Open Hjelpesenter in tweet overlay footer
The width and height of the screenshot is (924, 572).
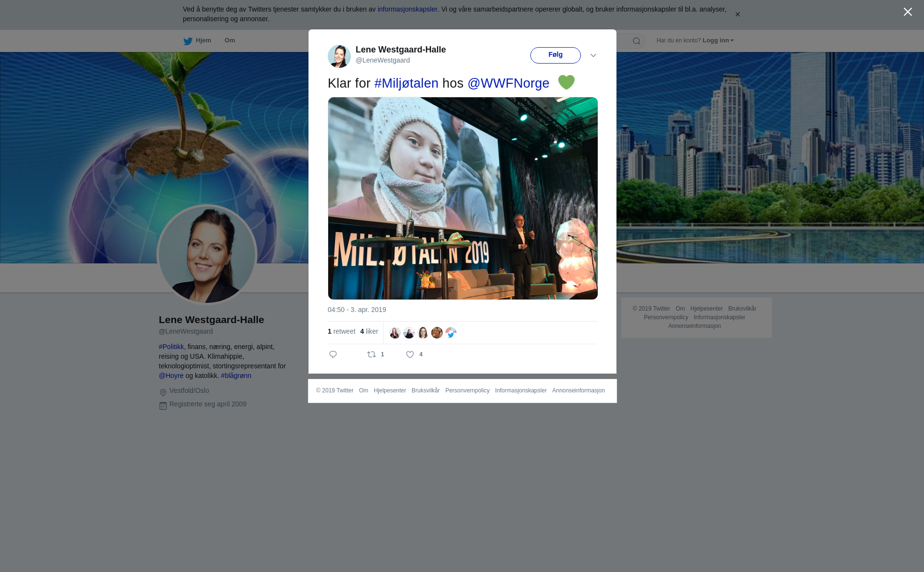pyautogui.click(x=390, y=390)
